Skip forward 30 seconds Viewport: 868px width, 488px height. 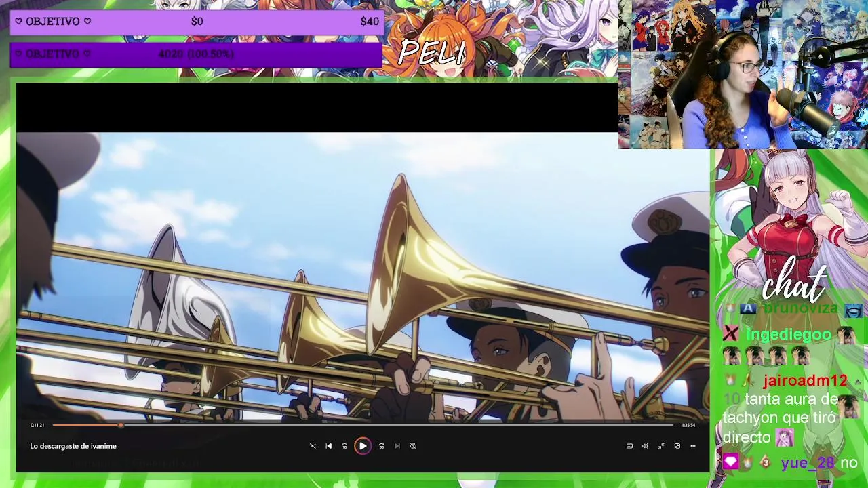[381, 446]
